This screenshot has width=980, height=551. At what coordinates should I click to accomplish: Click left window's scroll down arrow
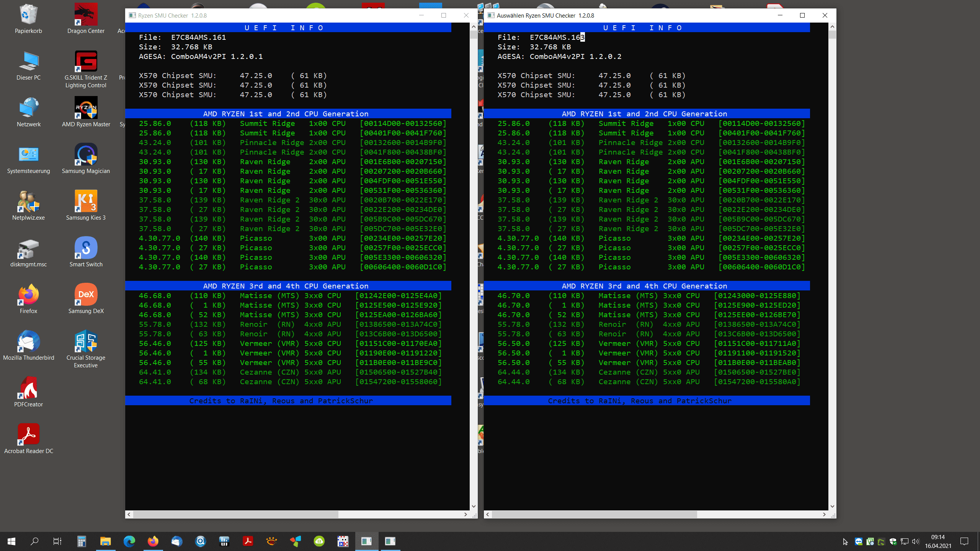(474, 506)
